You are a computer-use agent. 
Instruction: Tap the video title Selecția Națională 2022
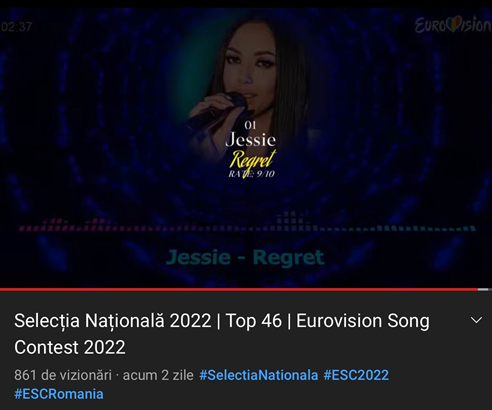tap(113, 321)
